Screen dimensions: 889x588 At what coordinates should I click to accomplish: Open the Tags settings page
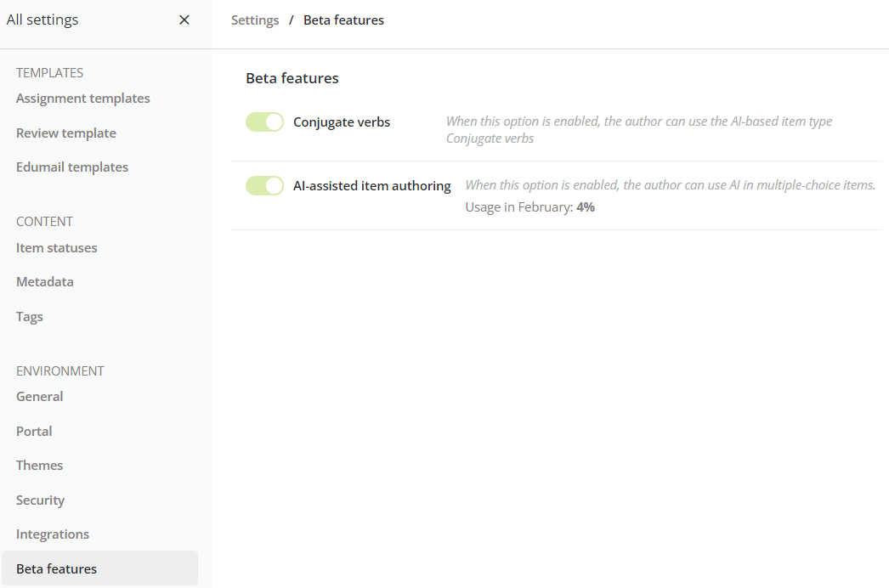tap(29, 316)
